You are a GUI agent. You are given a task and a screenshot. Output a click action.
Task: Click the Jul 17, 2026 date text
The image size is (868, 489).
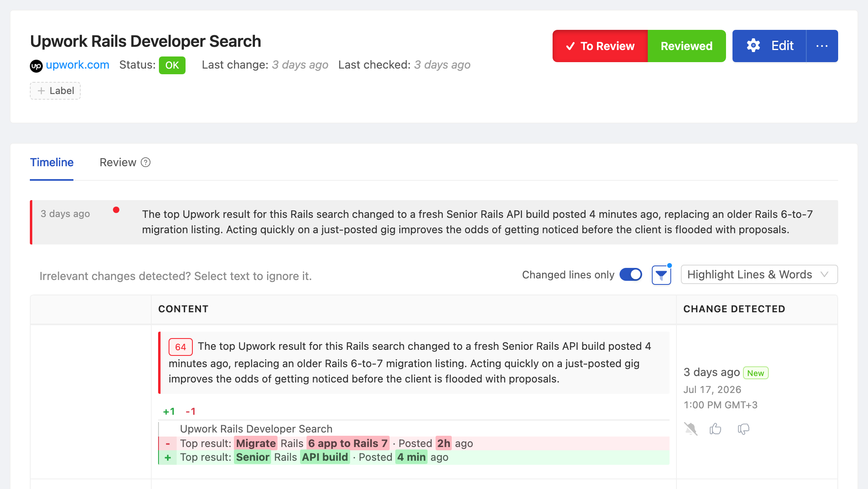pos(712,390)
